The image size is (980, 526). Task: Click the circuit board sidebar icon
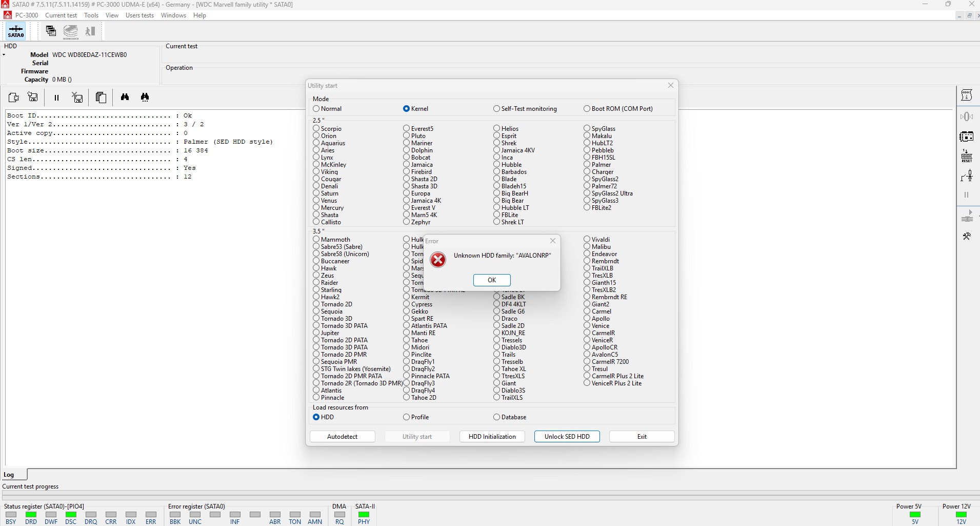967,137
